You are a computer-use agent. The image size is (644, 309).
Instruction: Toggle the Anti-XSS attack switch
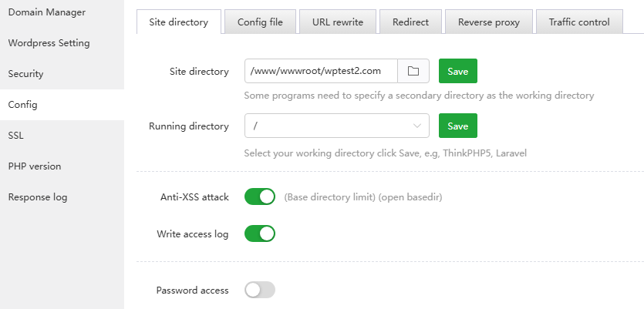click(x=260, y=196)
